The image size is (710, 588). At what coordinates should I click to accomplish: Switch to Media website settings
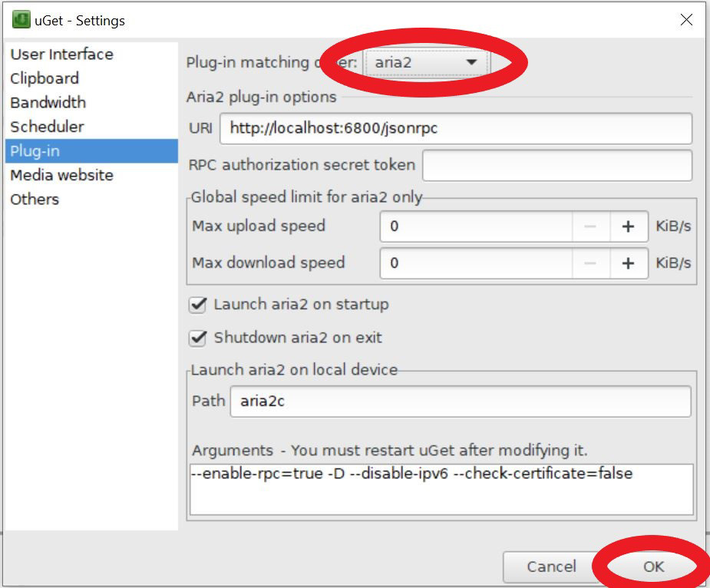pyautogui.click(x=91, y=175)
